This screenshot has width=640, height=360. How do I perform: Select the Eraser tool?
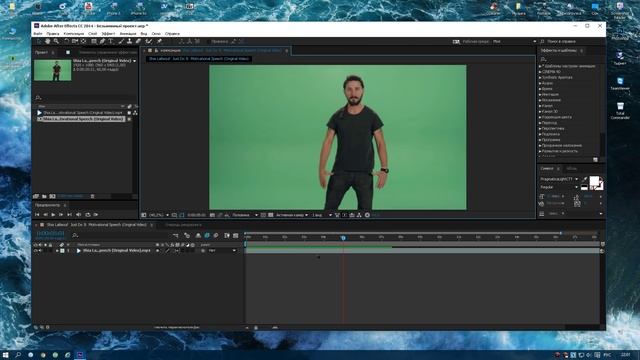138,41
